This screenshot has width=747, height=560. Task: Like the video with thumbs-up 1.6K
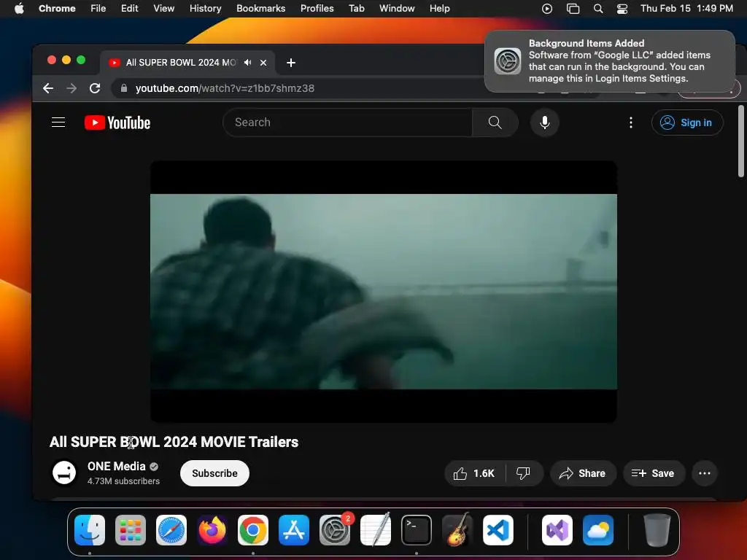[x=474, y=473]
